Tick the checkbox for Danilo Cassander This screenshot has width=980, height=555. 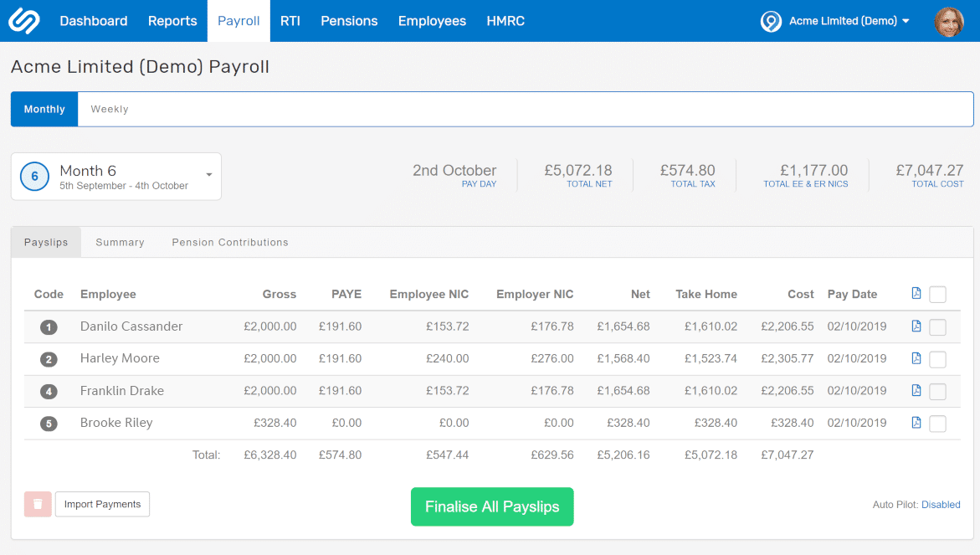pyautogui.click(x=937, y=326)
